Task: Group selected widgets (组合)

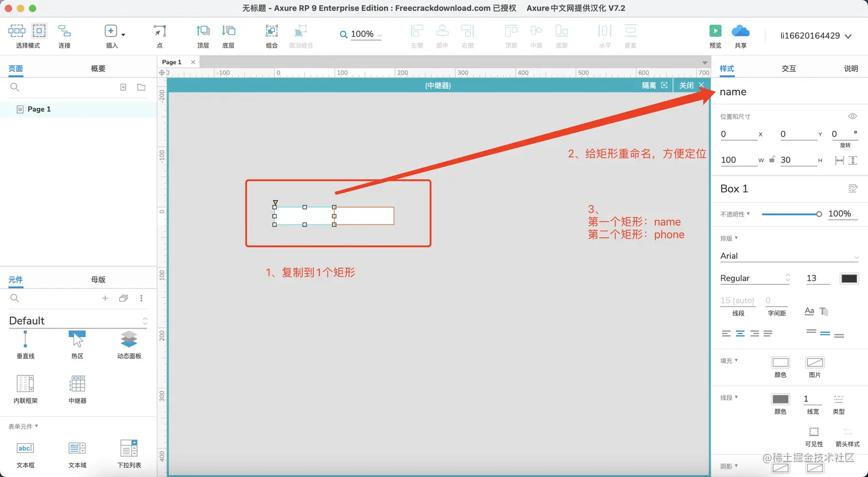Action: coord(272,31)
